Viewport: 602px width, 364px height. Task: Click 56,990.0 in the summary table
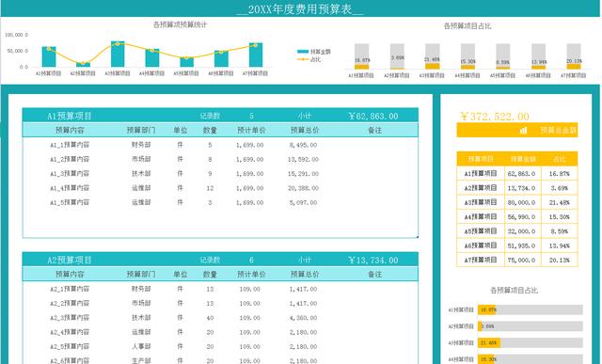point(521,217)
